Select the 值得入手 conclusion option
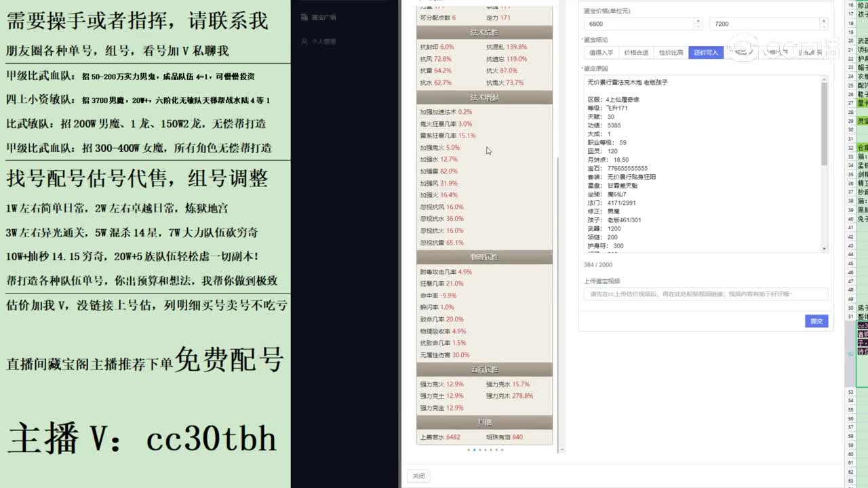Image resolution: width=868 pixels, height=488 pixels. 602,52
